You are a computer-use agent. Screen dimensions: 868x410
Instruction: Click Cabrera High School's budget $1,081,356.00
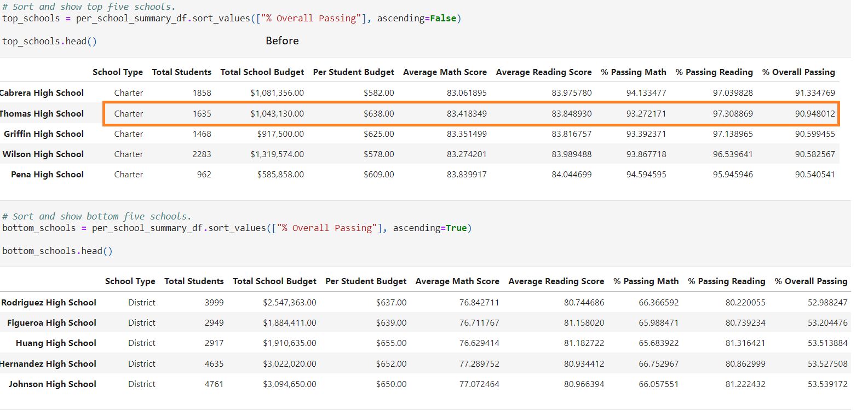click(277, 93)
